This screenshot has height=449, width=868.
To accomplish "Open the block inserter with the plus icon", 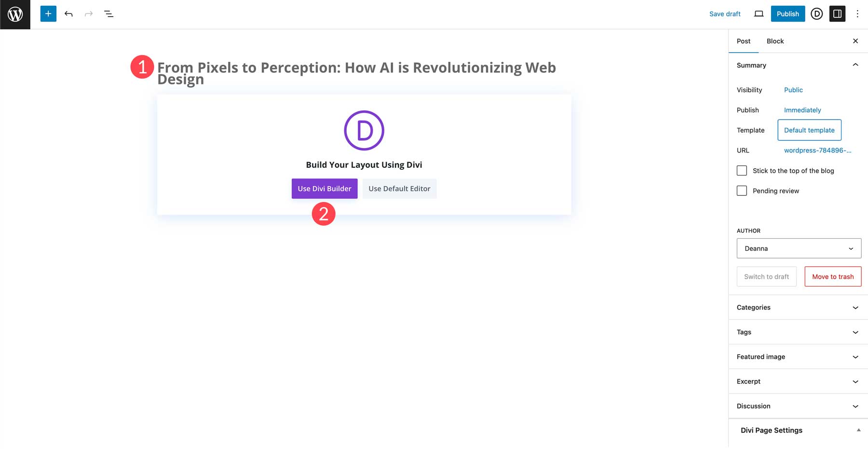I will tap(48, 14).
